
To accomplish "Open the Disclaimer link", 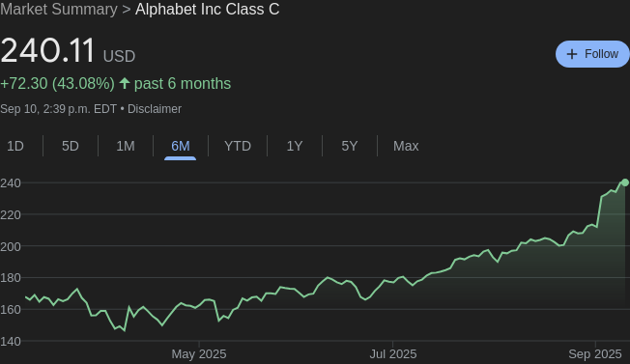I will [x=155, y=109].
